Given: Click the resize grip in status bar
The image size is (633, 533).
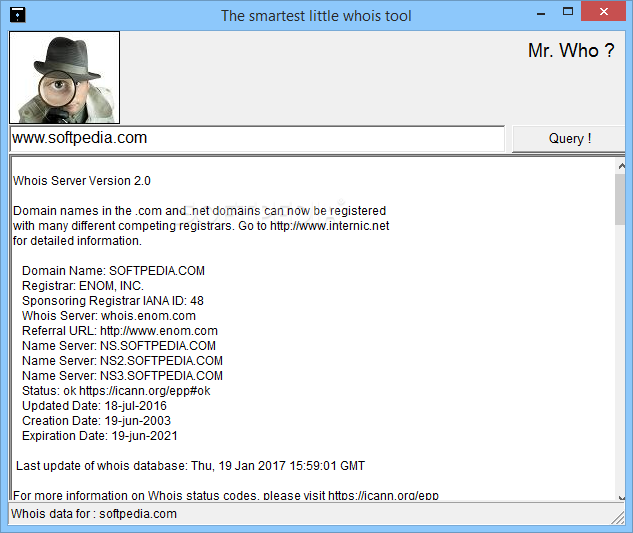Looking at the screenshot, I should click(x=618, y=518).
